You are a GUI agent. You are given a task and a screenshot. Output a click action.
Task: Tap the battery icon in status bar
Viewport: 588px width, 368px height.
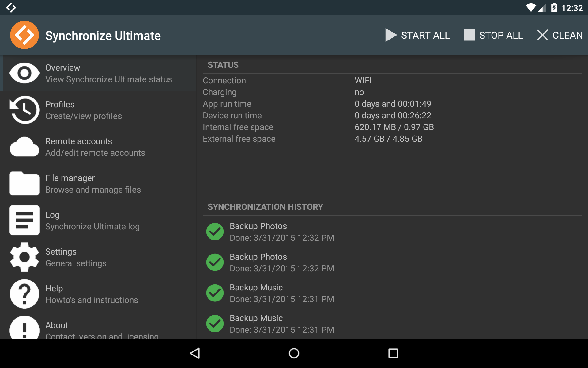(x=554, y=8)
